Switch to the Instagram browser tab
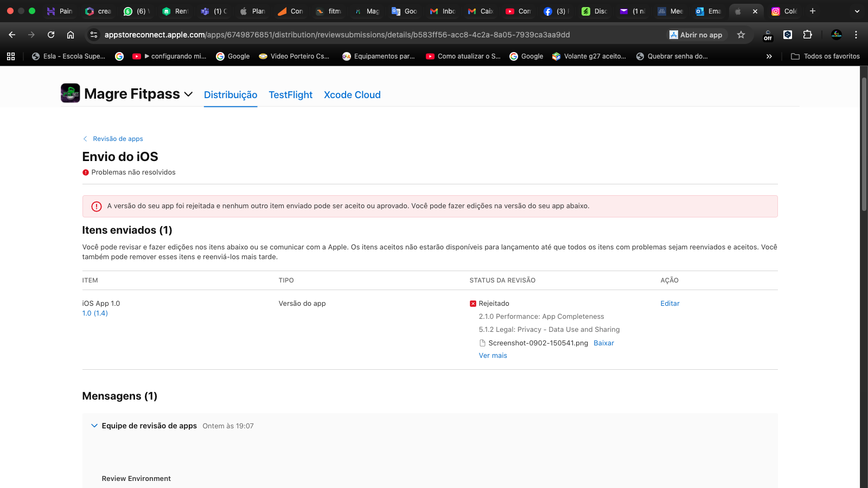868x488 pixels. (783, 11)
